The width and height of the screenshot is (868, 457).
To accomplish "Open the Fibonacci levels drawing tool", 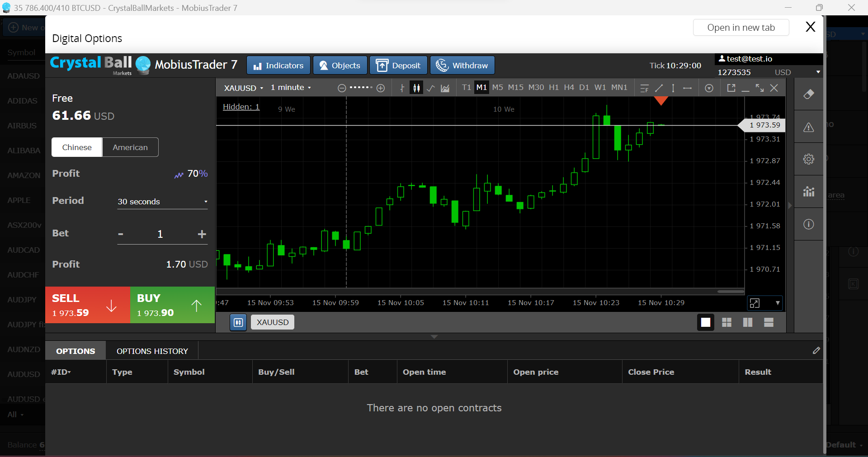I will pos(645,88).
